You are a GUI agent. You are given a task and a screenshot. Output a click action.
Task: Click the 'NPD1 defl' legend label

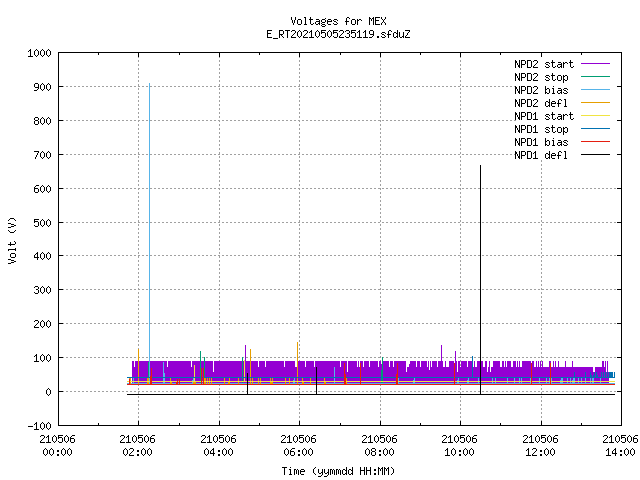[x=541, y=156]
